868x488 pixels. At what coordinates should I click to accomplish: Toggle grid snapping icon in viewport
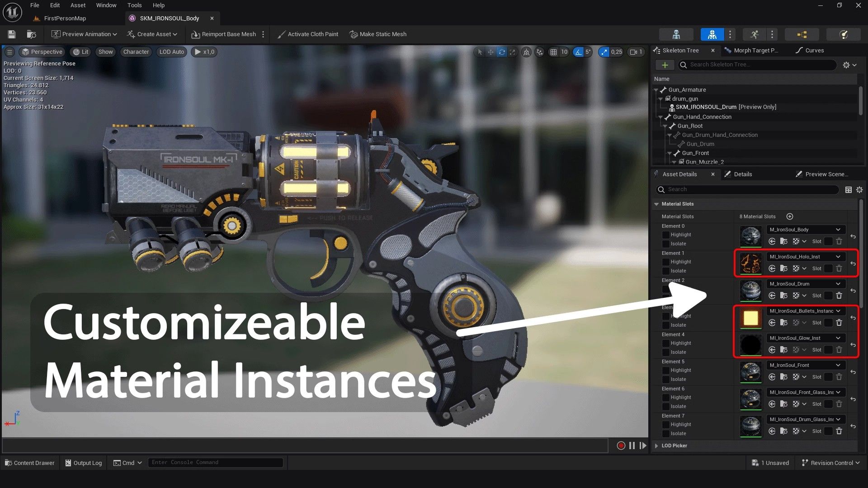click(553, 52)
